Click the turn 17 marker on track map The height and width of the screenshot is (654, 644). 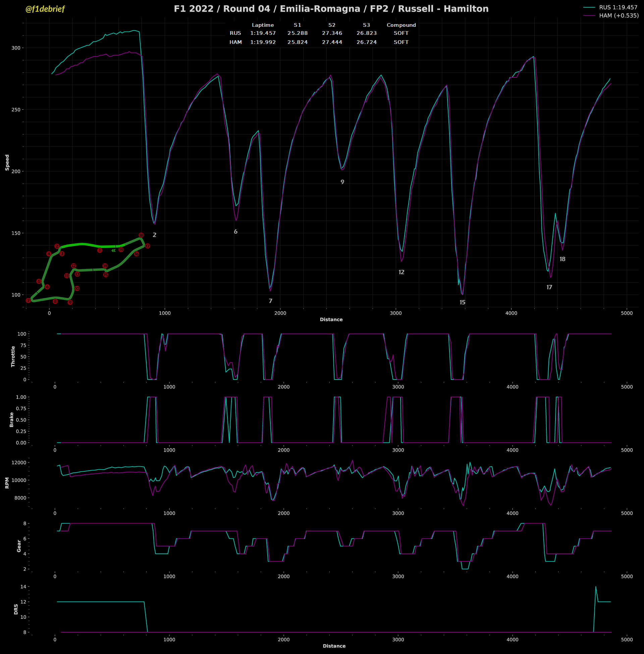(148, 246)
